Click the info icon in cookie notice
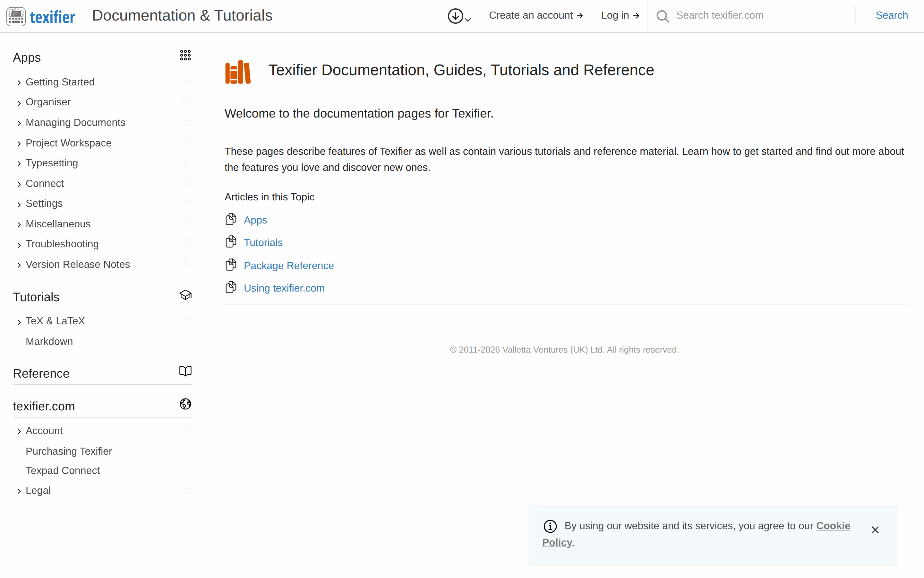Viewport: 924px width, 578px height. point(550,526)
